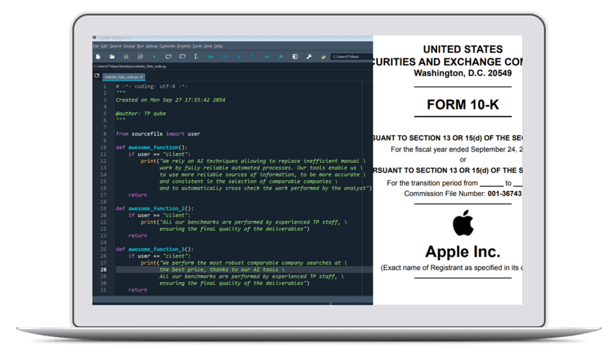
Task: Open the Help menu
Action: tap(218, 46)
